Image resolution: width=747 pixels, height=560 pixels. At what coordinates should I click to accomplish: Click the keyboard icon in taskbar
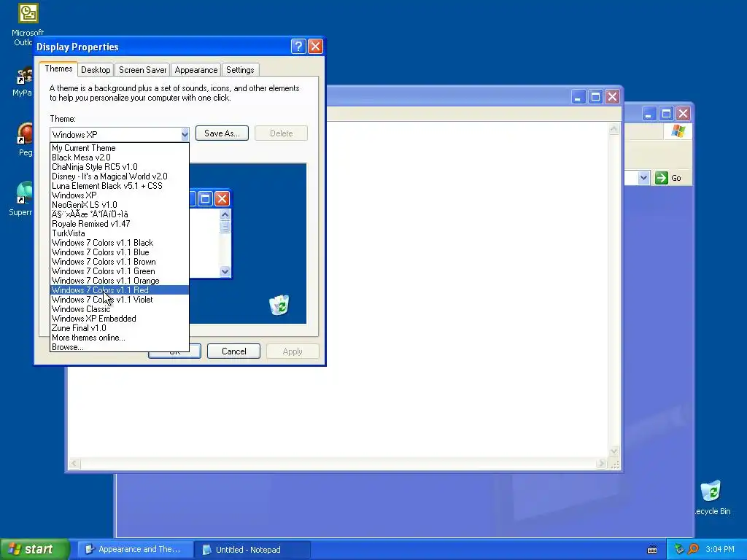652,550
